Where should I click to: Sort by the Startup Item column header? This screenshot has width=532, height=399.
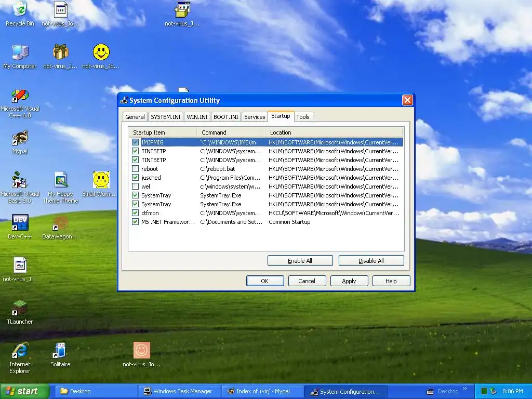pyautogui.click(x=163, y=132)
